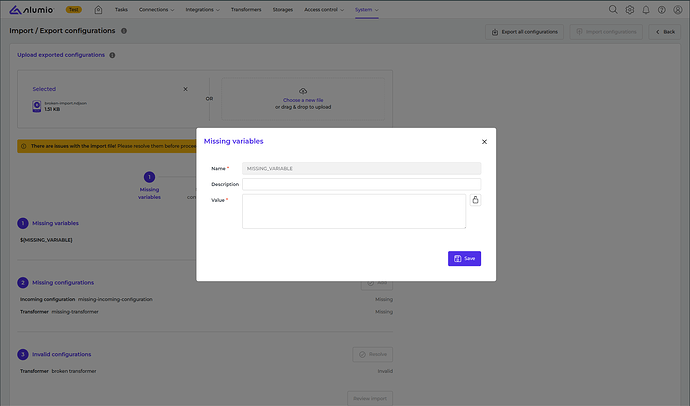Click info icon beside Upload exported configurations
690x406 pixels.
coord(112,55)
